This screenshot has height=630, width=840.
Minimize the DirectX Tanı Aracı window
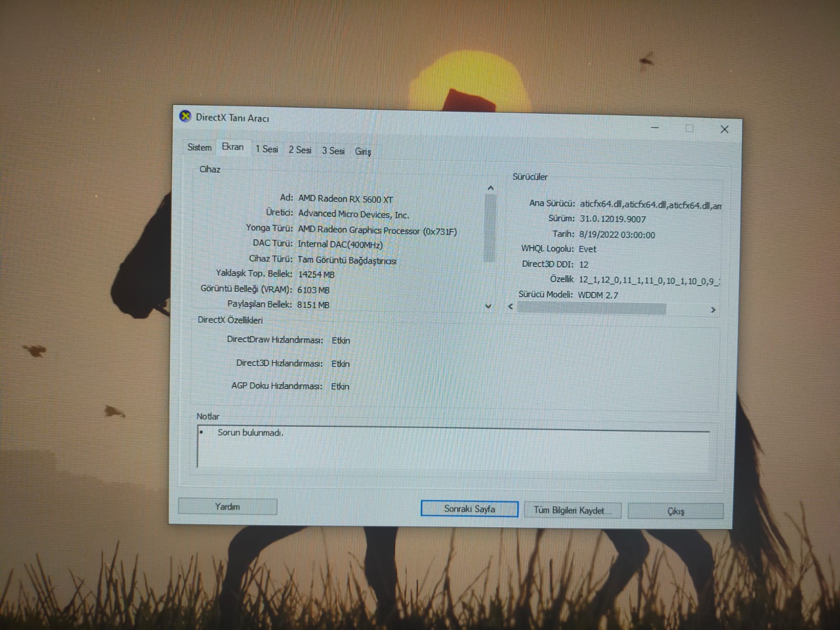click(655, 128)
